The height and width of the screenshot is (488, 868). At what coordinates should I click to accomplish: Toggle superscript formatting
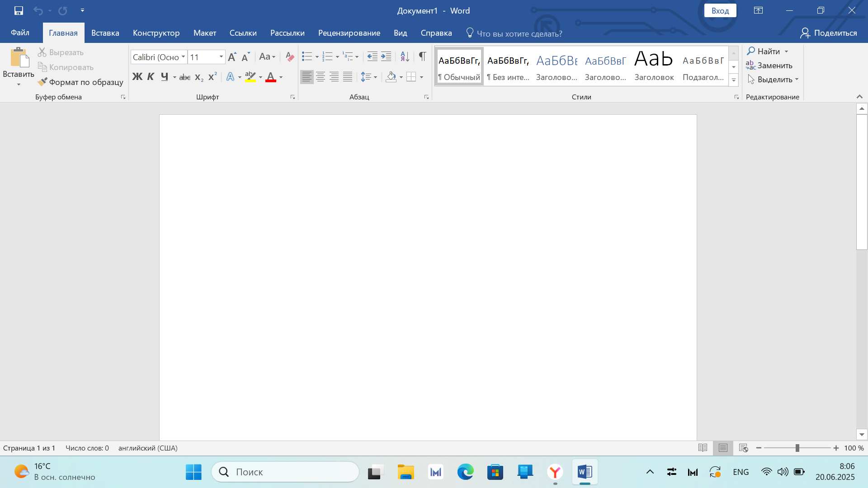[x=212, y=77]
